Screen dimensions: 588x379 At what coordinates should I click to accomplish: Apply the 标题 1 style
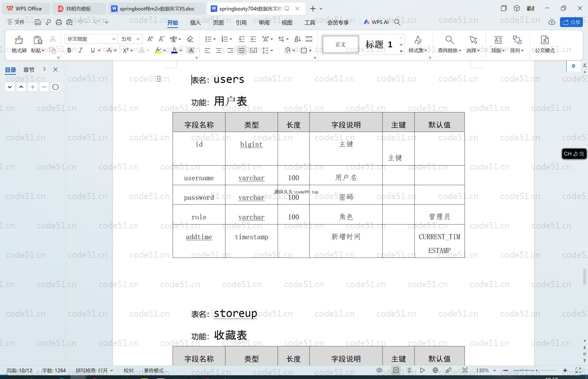click(379, 45)
